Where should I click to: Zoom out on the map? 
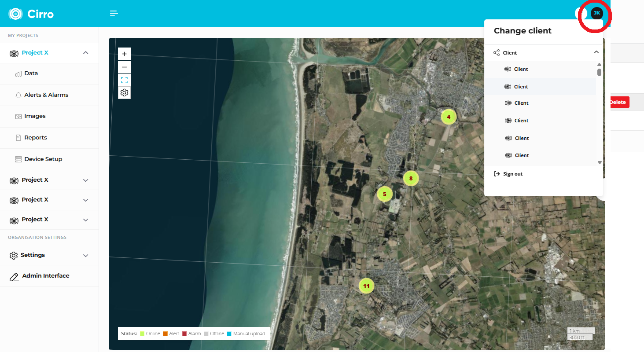[124, 67]
